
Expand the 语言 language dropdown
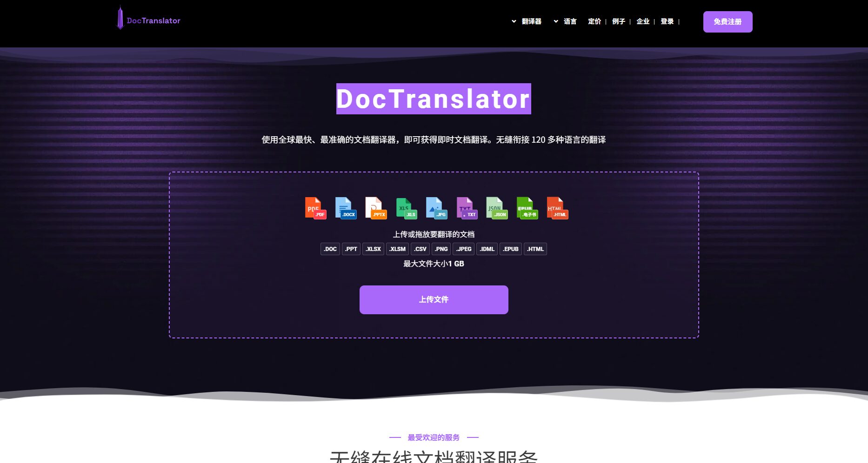pos(566,21)
